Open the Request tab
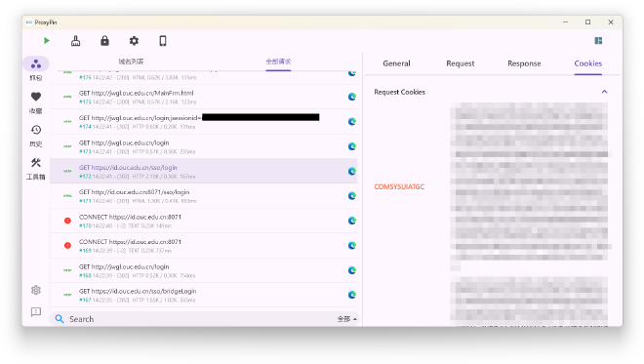Viewport: 644px width, 364px height. (460, 63)
